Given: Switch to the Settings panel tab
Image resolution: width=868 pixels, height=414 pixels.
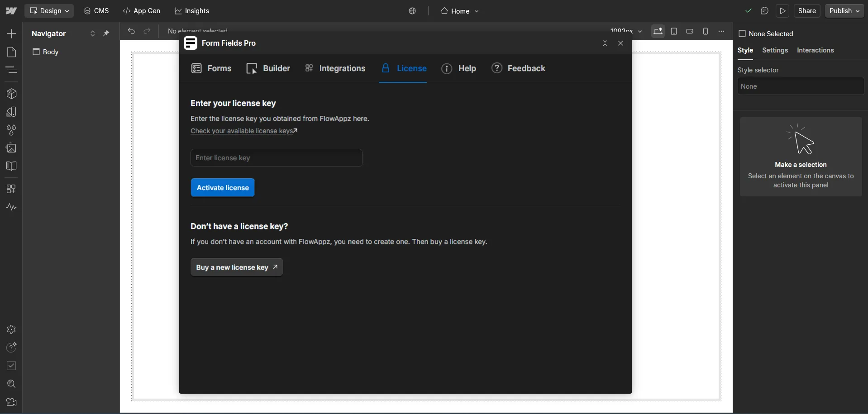Looking at the screenshot, I should point(775,50).
